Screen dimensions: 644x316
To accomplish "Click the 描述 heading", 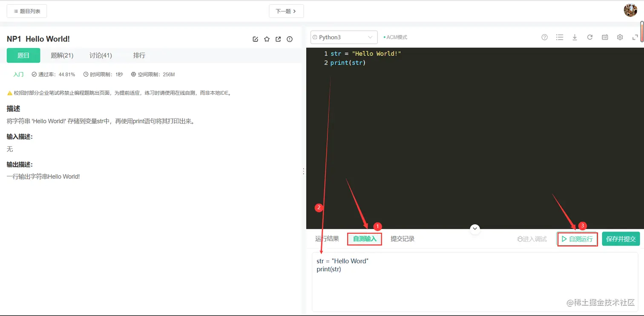I will click(x=14, y=109).
